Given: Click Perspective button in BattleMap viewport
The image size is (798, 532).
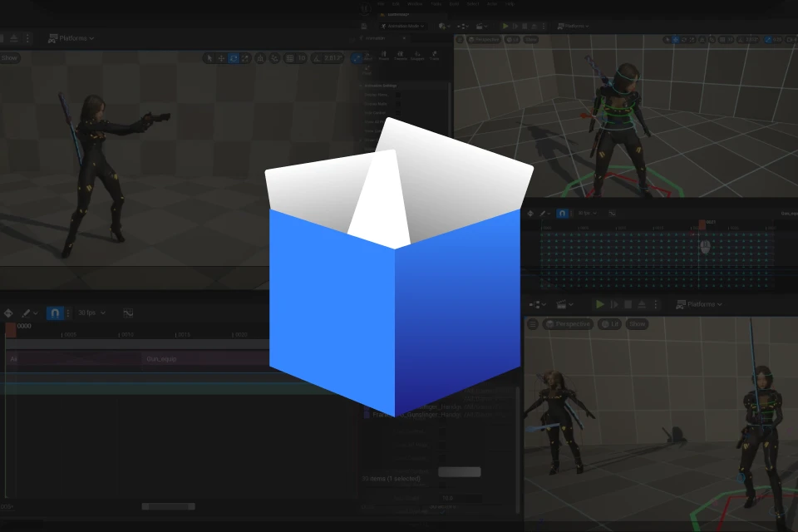Looking at the screenshot, I should [x=484, y=39].
